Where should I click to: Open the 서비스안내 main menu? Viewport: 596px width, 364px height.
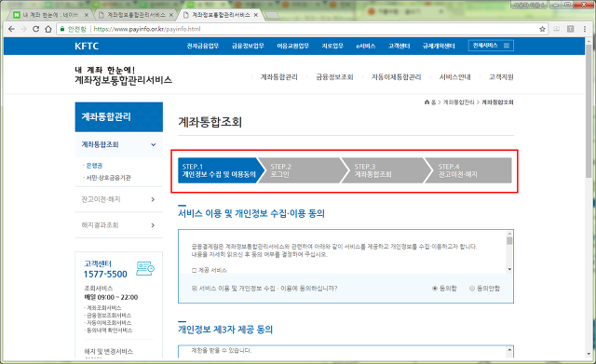455,77
